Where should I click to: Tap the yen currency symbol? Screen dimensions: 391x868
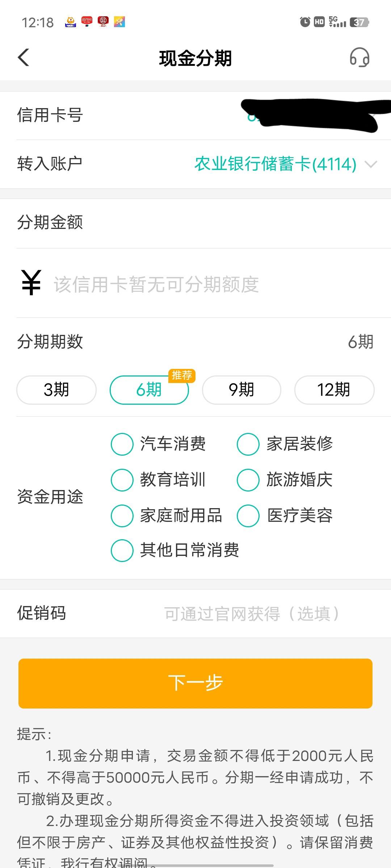click(x=31, y=283)
